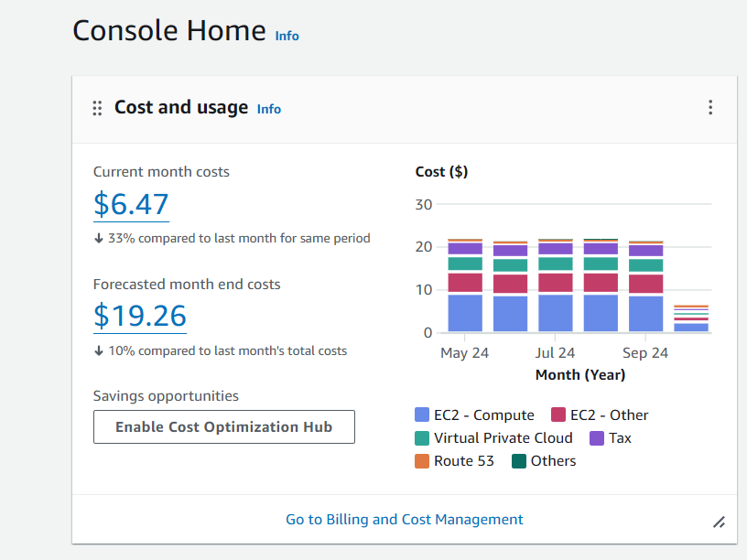Click the 'EC2 - Compute' legend label
This screenshot has height=560, width=747.
pos(484,415)
